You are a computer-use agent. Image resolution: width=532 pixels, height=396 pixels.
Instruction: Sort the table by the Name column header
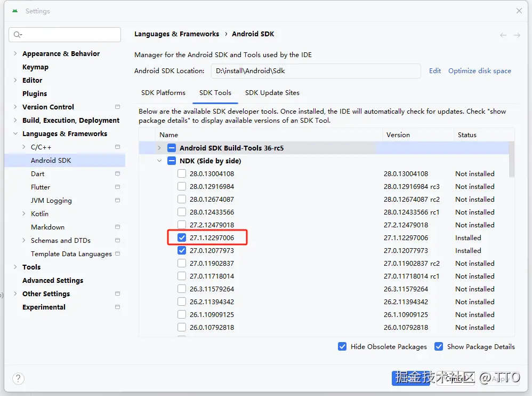click(x=269, y=135)
